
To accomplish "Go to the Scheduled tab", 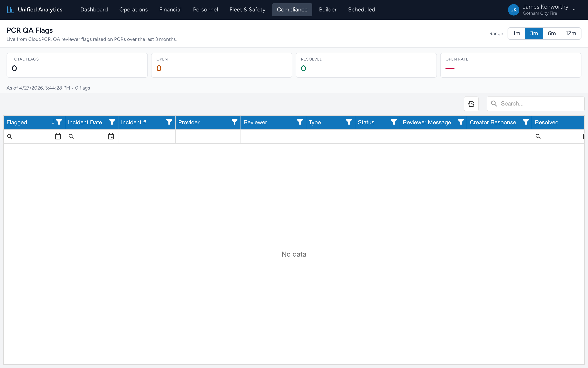I will coord(362,10).
